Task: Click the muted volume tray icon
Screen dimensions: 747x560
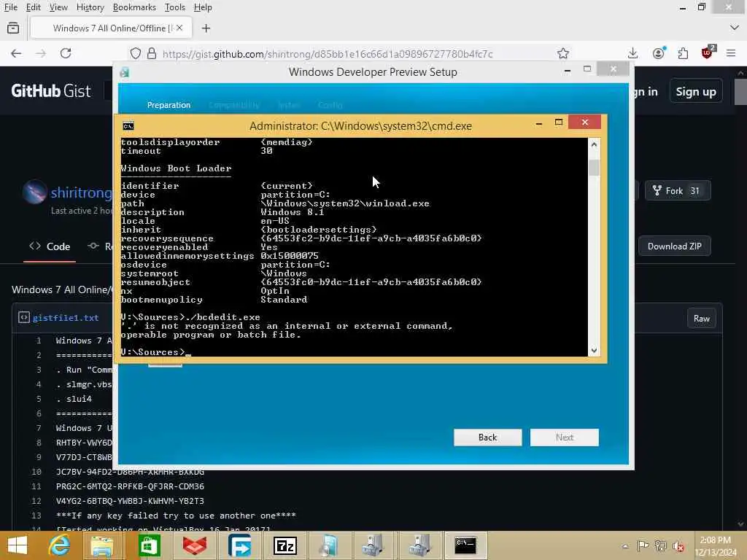Action: (x=678, y=546)
